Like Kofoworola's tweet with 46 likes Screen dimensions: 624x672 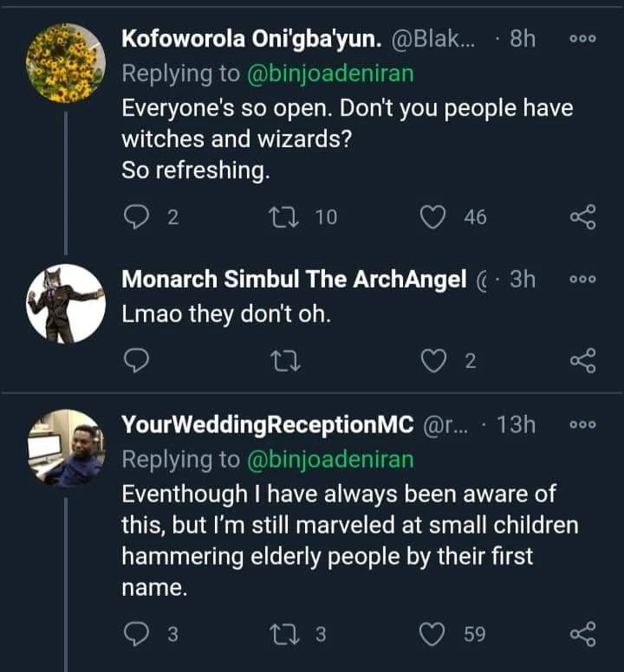[x=432, y=216]
